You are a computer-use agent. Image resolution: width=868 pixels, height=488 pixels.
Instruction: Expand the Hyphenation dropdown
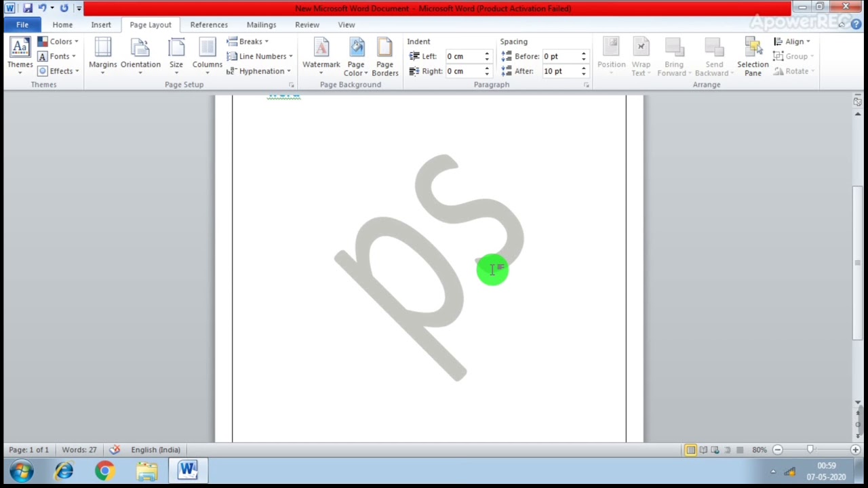pyautogui.click(x=258, y=71)
